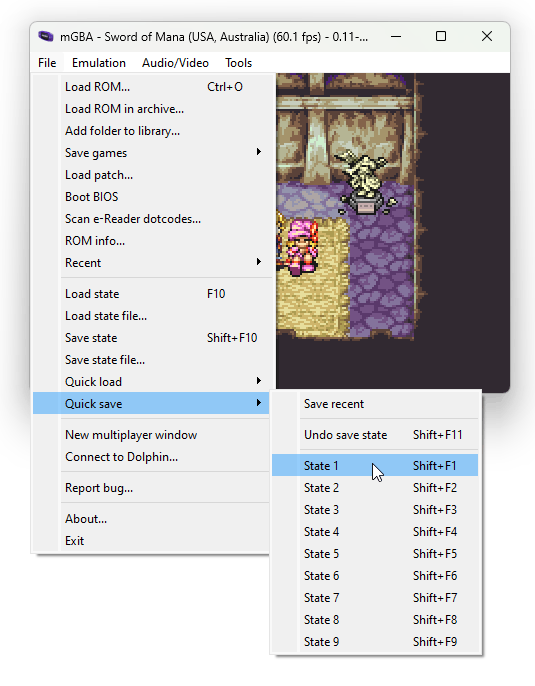Save to State 9 slot
535x686 pixels.
[x=375, y=641]
